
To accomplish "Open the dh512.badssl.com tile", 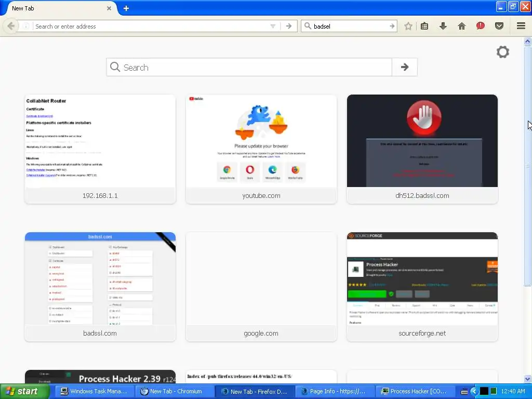I will pyautogui.click(x=422, y=149).
